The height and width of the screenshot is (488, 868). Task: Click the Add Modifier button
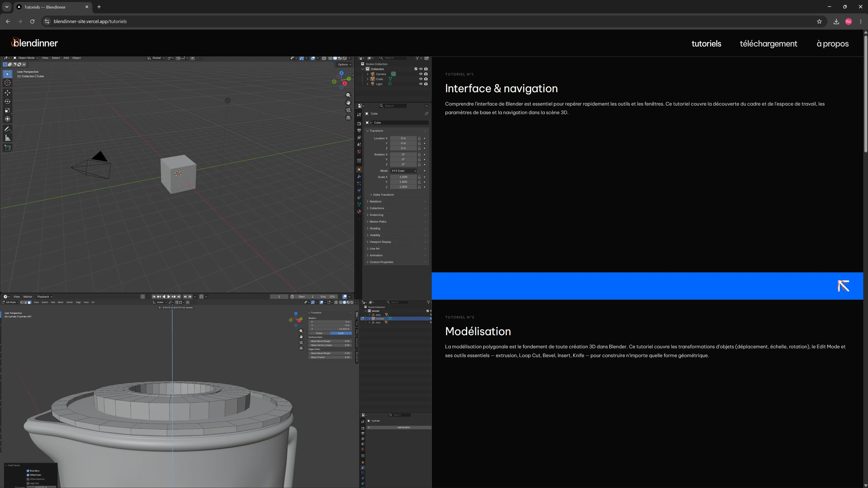click(x=399, y=428)
